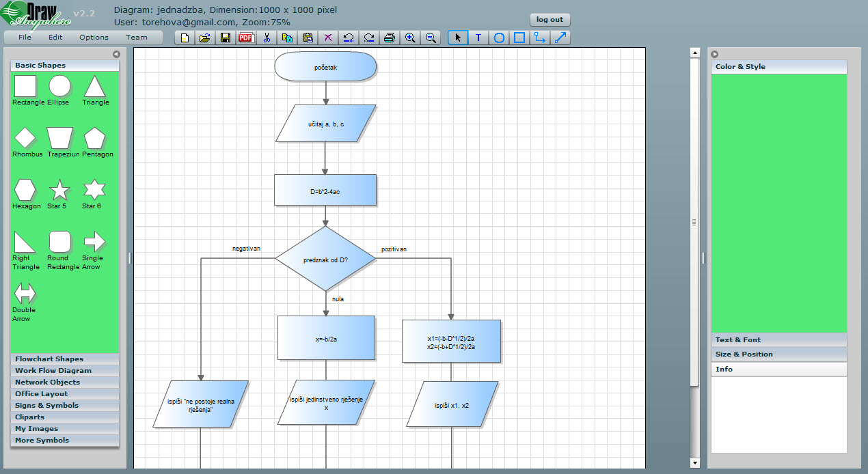
Task: Expand the Signs & Symbols section
Action: [65, 405]
